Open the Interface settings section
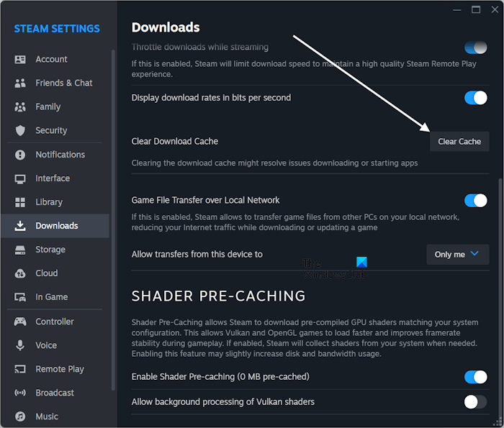The height and width of the screenshot is (428, 504). click(53, 178)
